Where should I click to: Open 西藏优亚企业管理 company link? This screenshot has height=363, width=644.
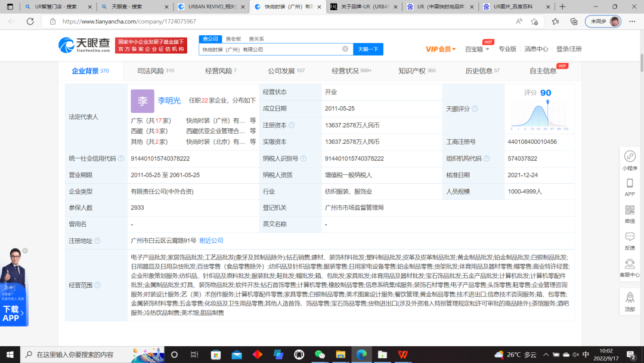point(216,131)
